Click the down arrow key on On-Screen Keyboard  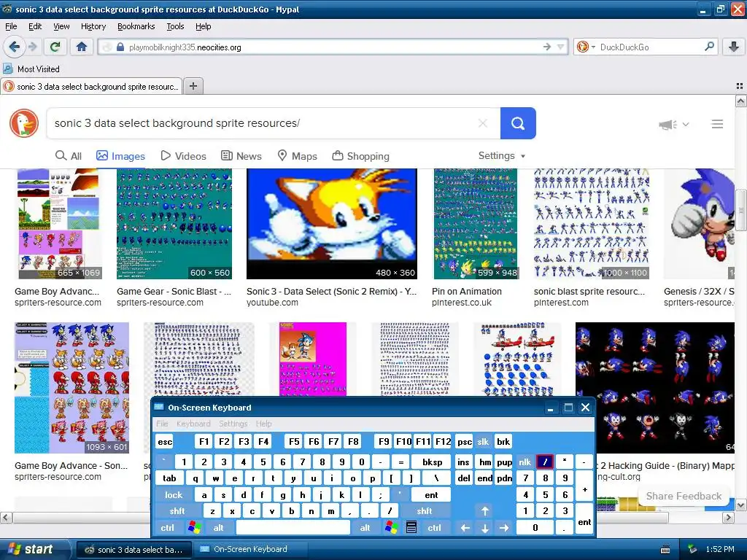[484, 528]
